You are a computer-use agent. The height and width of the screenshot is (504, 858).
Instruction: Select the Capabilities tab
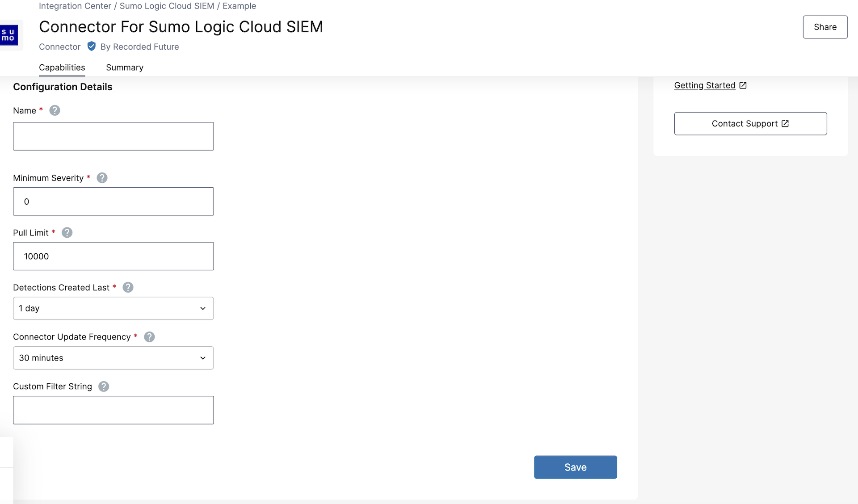click(62, 67)
